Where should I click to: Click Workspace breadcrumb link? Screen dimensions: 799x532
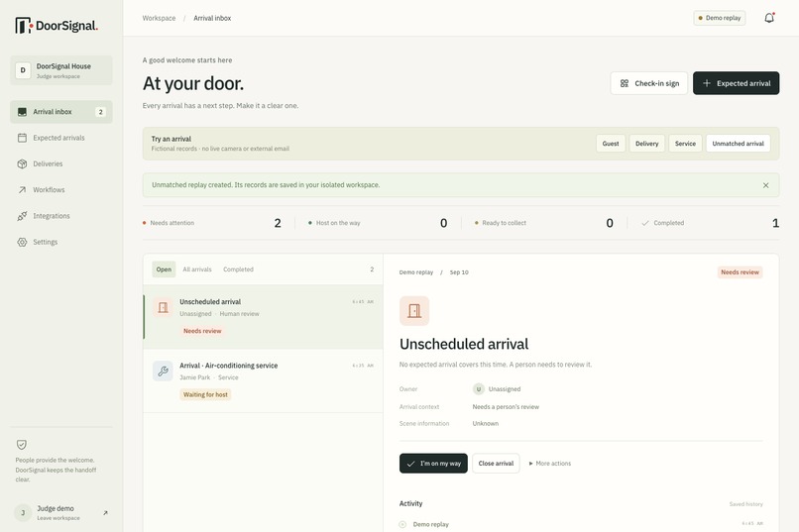159,18
